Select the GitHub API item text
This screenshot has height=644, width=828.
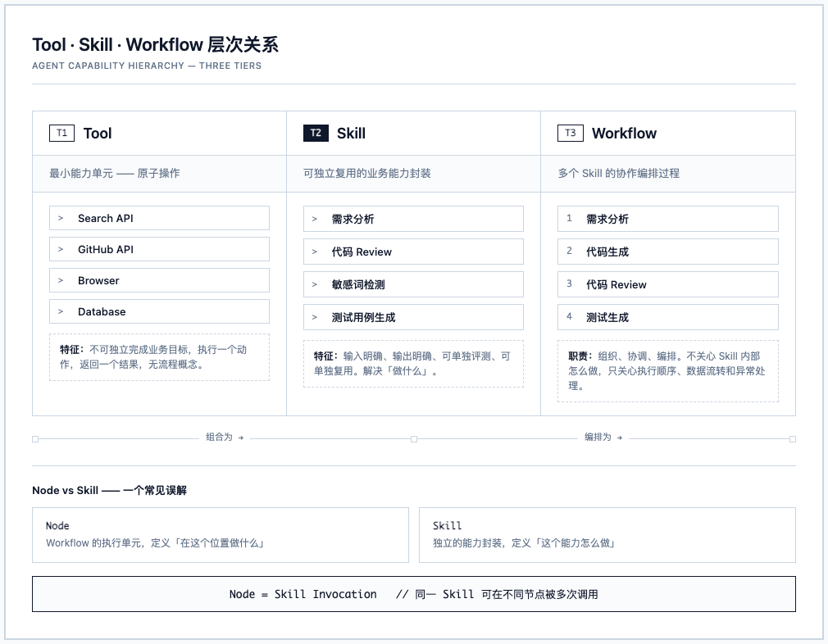[x=106, y=249]
